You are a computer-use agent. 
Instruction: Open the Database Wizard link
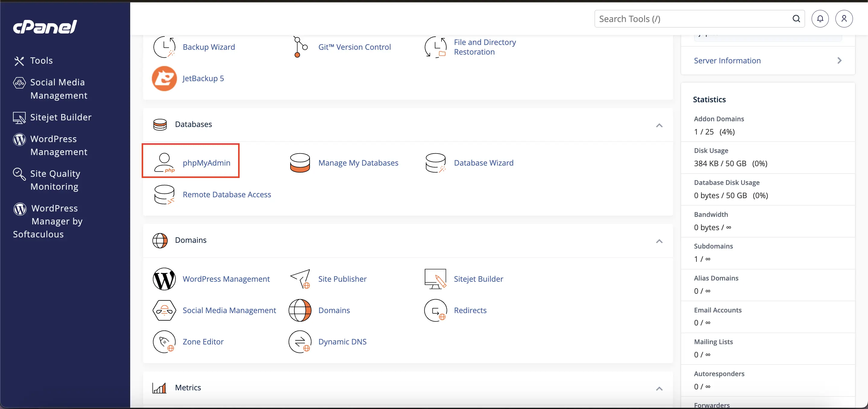483,163
